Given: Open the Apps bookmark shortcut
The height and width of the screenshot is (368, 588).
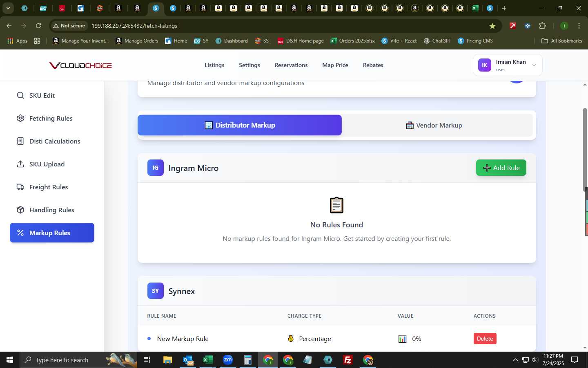Looking at the screenshot, I should tap(17, 41).
